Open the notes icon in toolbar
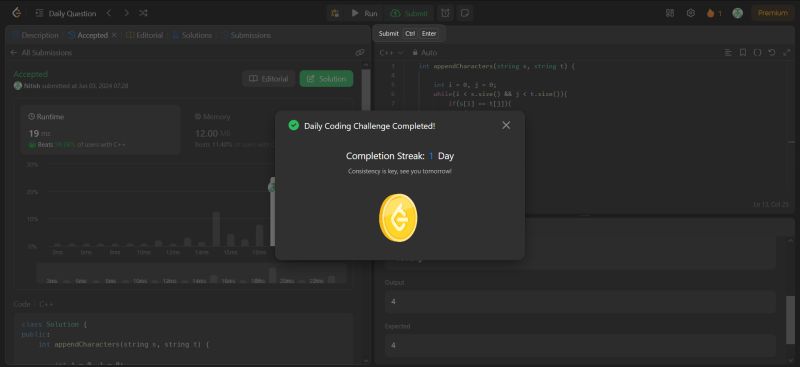 coord(465,13)
